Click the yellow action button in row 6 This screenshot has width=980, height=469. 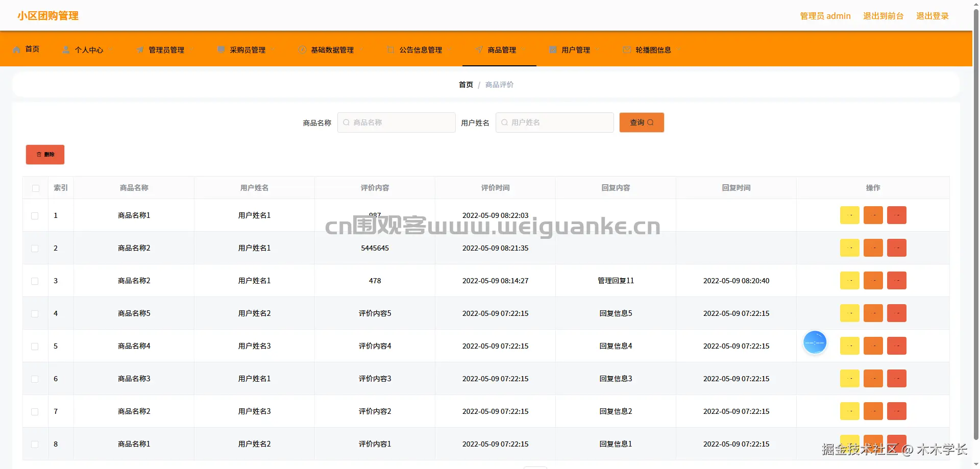(850, 379)
